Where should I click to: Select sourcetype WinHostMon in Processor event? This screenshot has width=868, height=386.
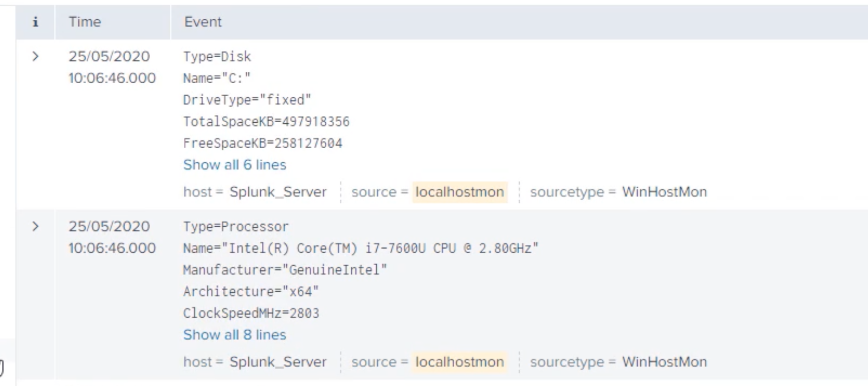(664, 361)
